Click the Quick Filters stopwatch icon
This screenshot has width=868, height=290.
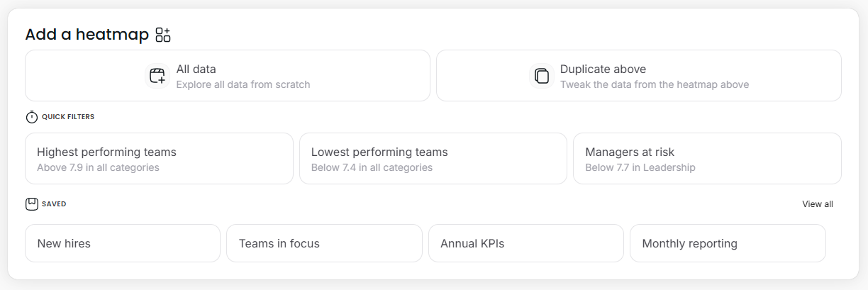(31, 117)
